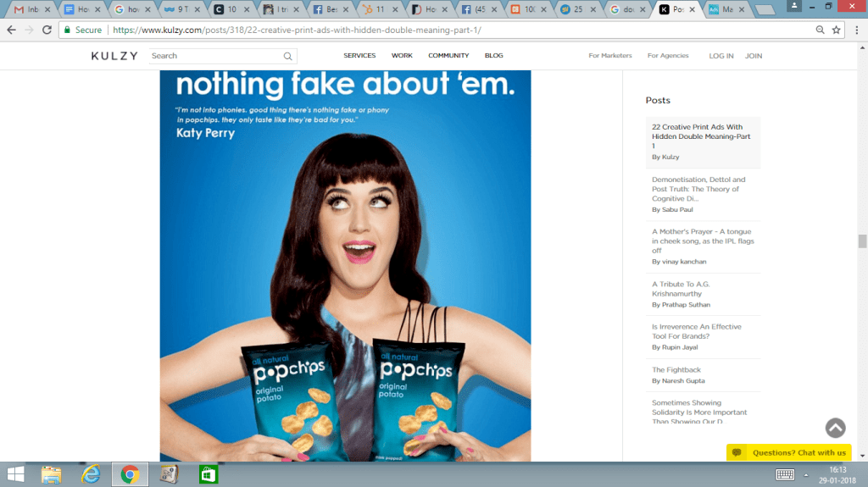Click author name Sabu Paul
868x487 pixels.
677,210
